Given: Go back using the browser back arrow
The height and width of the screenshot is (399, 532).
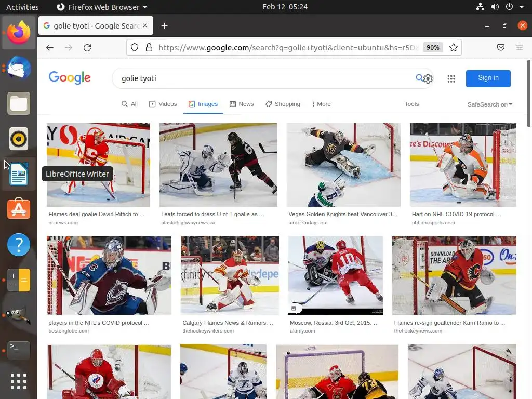Looking at the screenshot, I should pos(50,47).
